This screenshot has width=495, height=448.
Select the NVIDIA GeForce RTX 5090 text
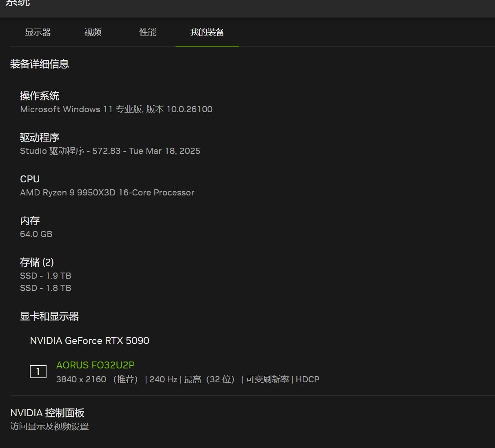pos(90,341)
